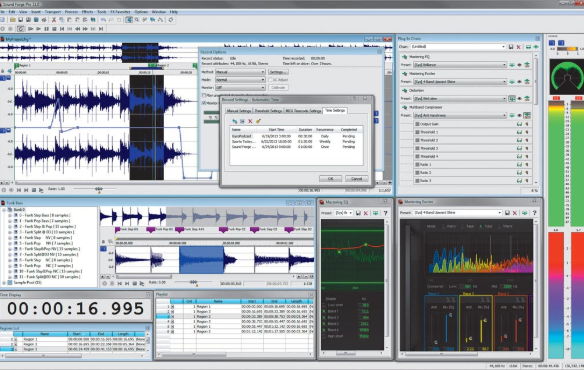The height and width of the screenshot is (370, 584).
Task: Toggle Mastering EQ eye bypass icon
Action: (x=519, y=65)
